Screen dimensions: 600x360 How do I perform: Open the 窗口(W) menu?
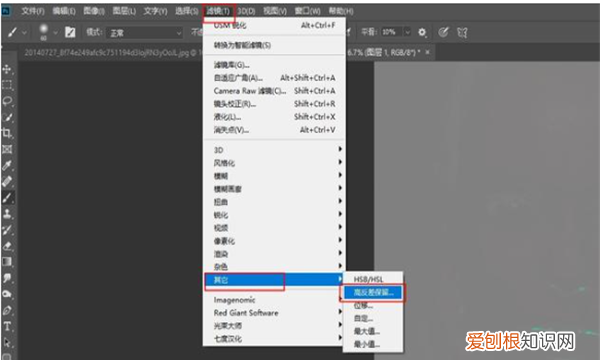(x=308, y=11)
